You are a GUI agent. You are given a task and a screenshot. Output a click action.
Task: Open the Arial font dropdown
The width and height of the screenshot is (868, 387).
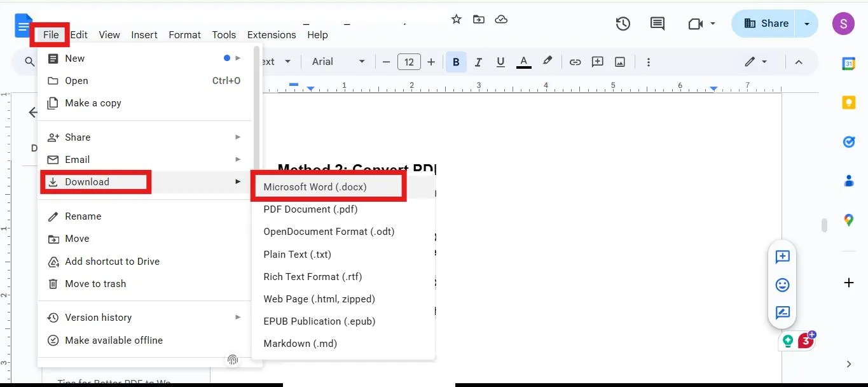tap(337, 61)
